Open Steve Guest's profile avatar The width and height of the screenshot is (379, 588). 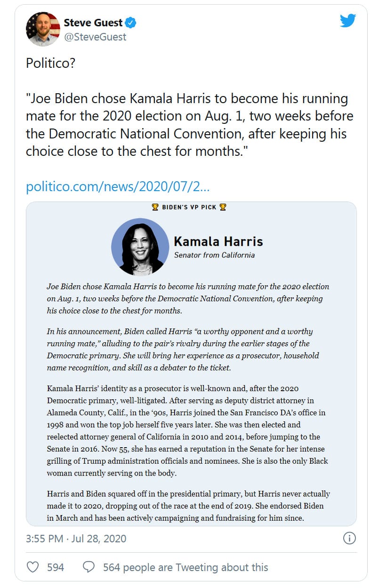(x=43, y=29)
